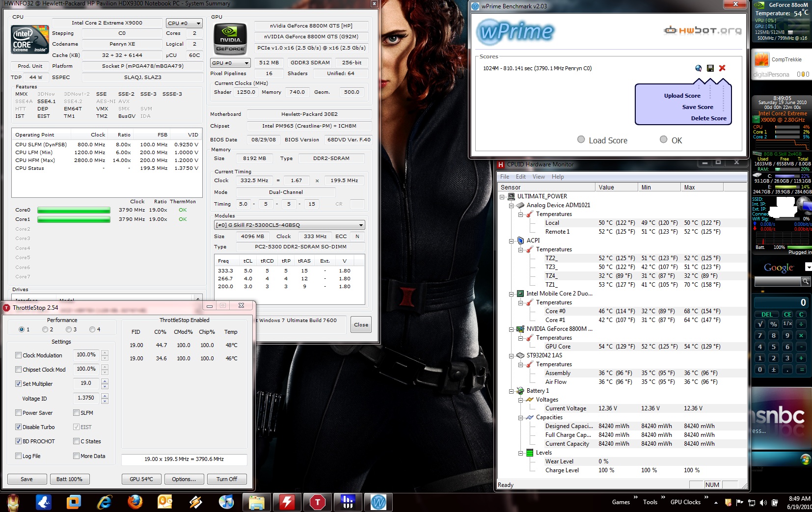Open the G Skill memory module dropdown

pyautogui.click(x=290, y=225)
